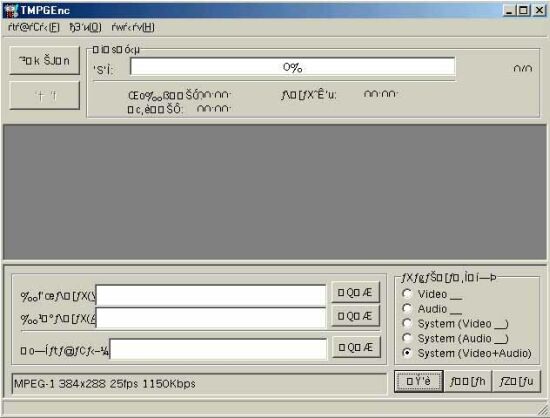Image resolution: width=550 pixels, height=418 pixels.
Task: Click the focused settings button at bottom right
Action: click(418, 381)
